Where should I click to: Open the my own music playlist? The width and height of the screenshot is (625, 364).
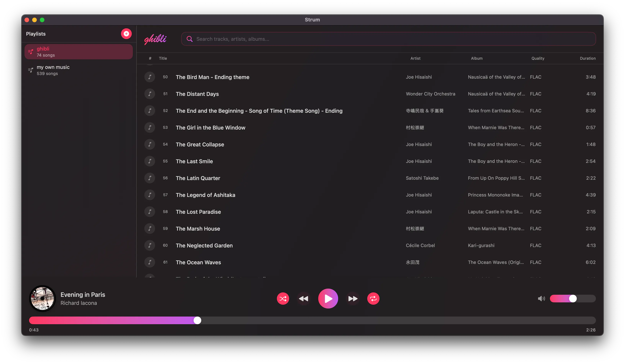pyautogui.click(x=79, y=70)
